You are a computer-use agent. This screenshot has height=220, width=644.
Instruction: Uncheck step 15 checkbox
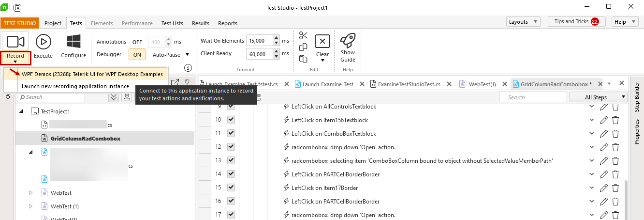tap(231, 188)
